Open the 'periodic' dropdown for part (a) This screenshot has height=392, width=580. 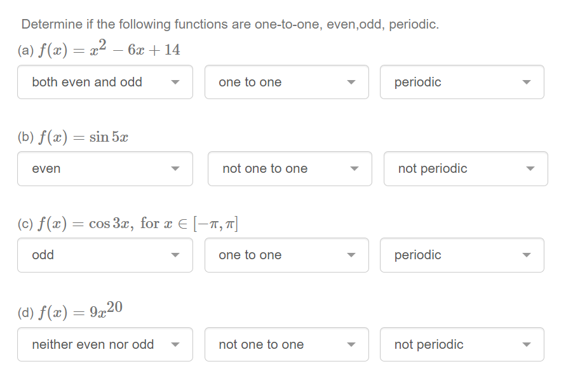point(462,82)
